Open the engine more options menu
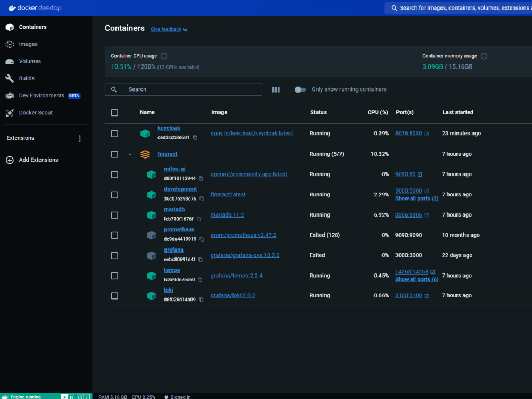 click(x=87, y=397)
